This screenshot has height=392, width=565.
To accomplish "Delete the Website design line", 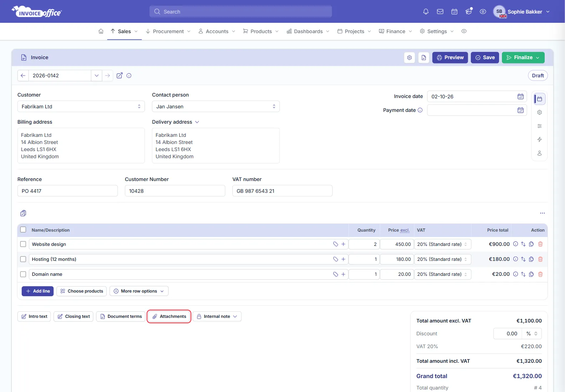I will click(540, 244).
